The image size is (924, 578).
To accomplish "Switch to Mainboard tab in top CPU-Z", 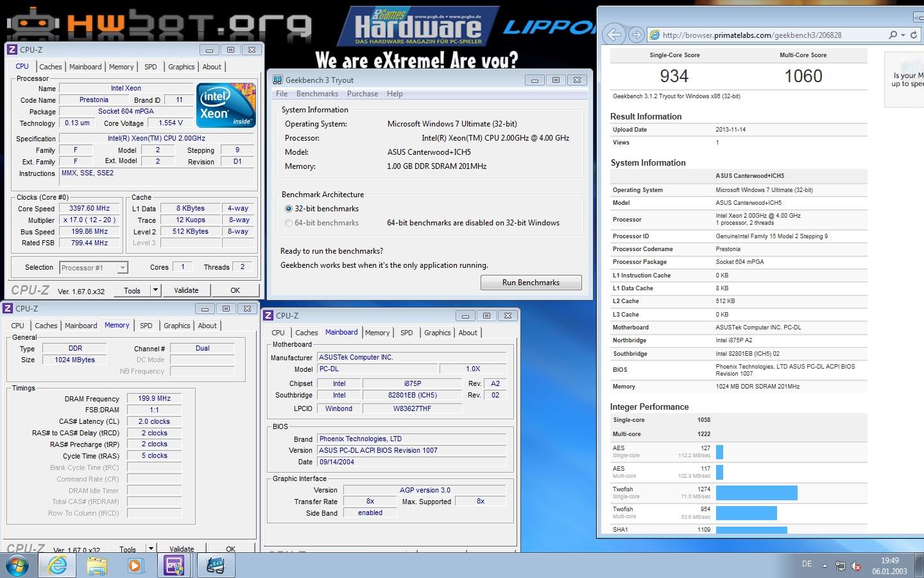I will 85,67.
